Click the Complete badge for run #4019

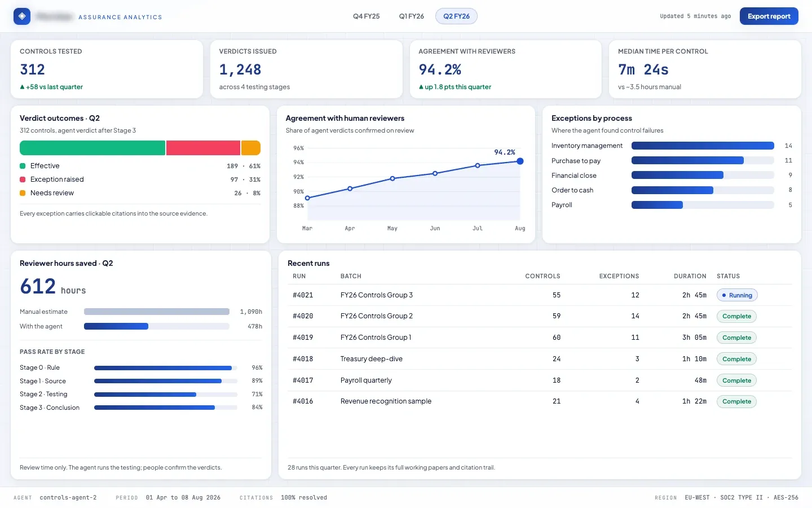(x=736, y=338)
